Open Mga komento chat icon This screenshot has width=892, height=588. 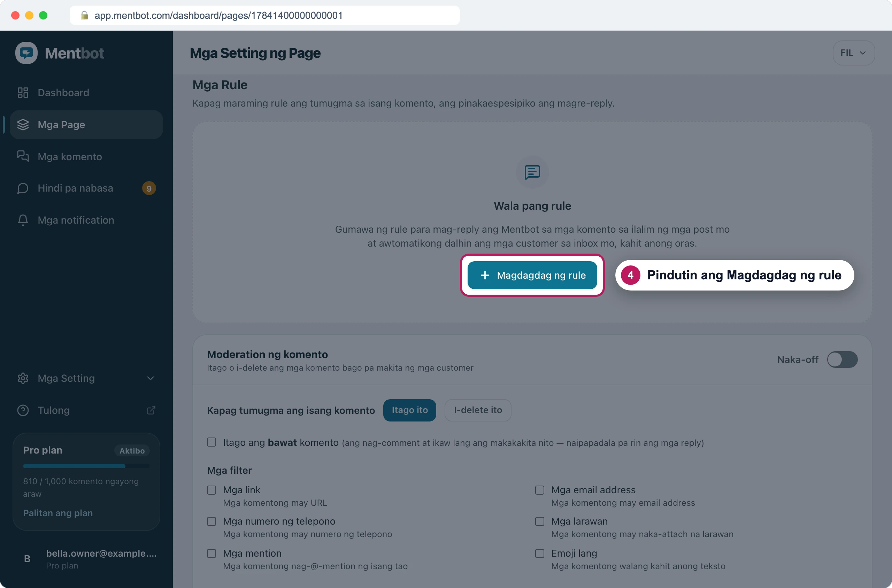[x=23, y=156]
